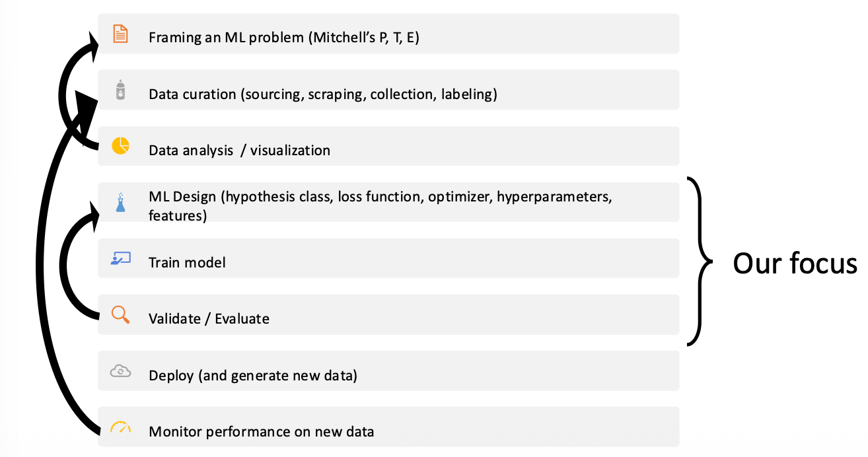
Task: Click "Monitor performance on new data" text
Action: point(261,432)
